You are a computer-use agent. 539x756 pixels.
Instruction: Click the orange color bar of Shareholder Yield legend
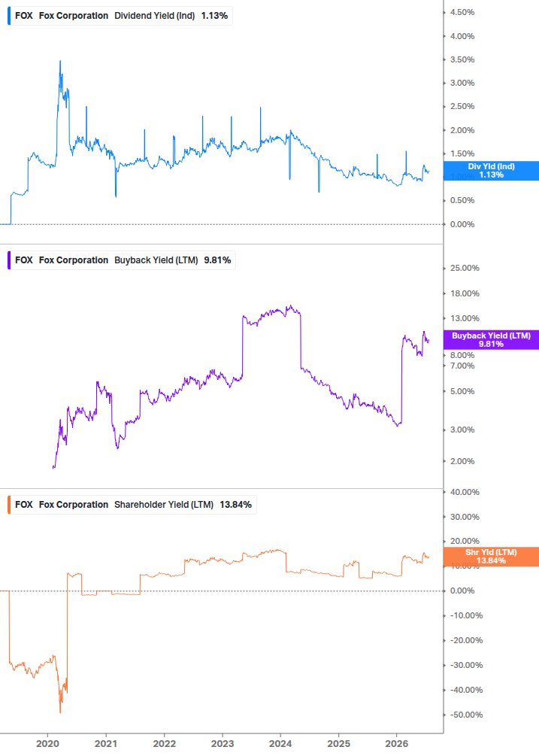point(9,505)
